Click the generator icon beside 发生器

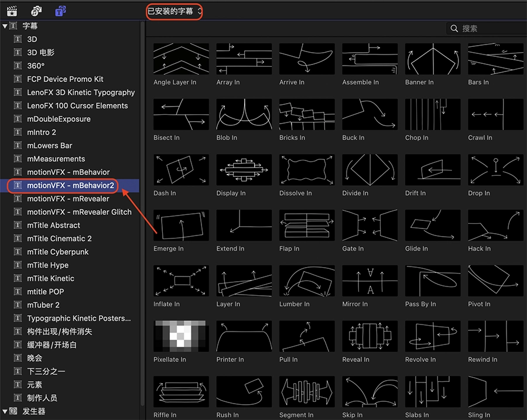coord(13,411)
